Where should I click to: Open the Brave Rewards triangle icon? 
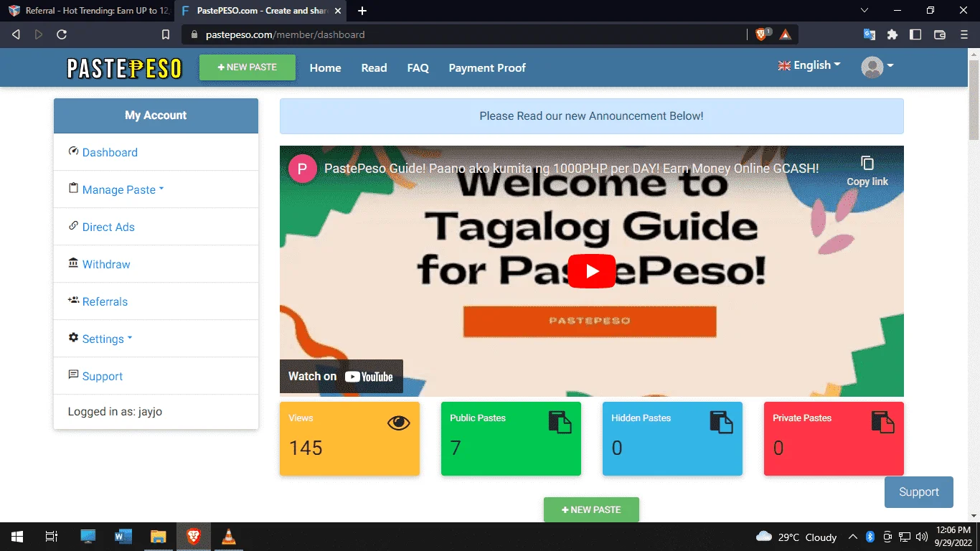786,34
